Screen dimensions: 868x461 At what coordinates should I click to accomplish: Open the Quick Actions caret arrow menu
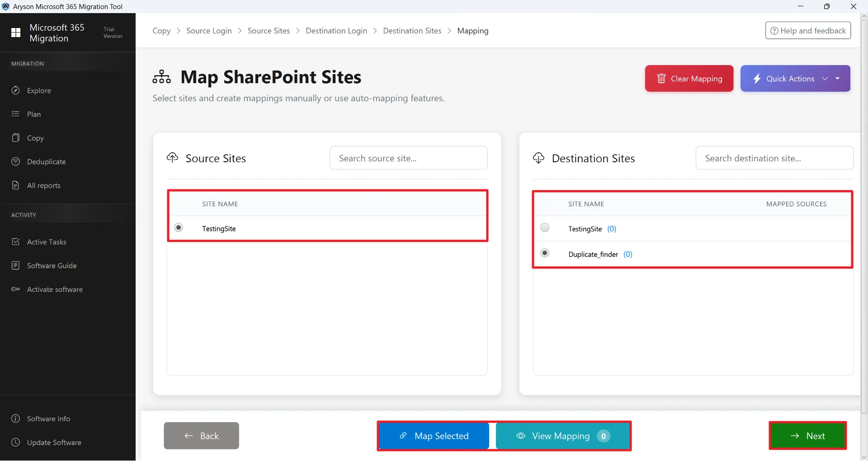coord(838,79)
